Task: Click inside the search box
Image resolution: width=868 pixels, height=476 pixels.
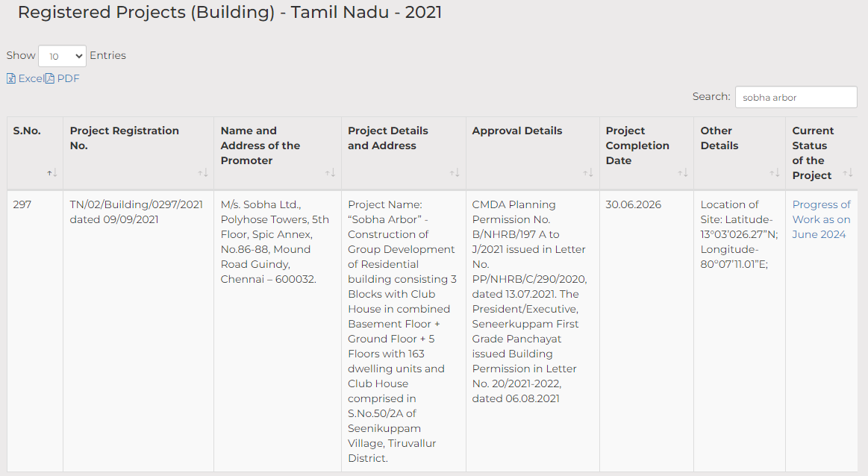Action: pyautogui.click(x=796, y=97)
